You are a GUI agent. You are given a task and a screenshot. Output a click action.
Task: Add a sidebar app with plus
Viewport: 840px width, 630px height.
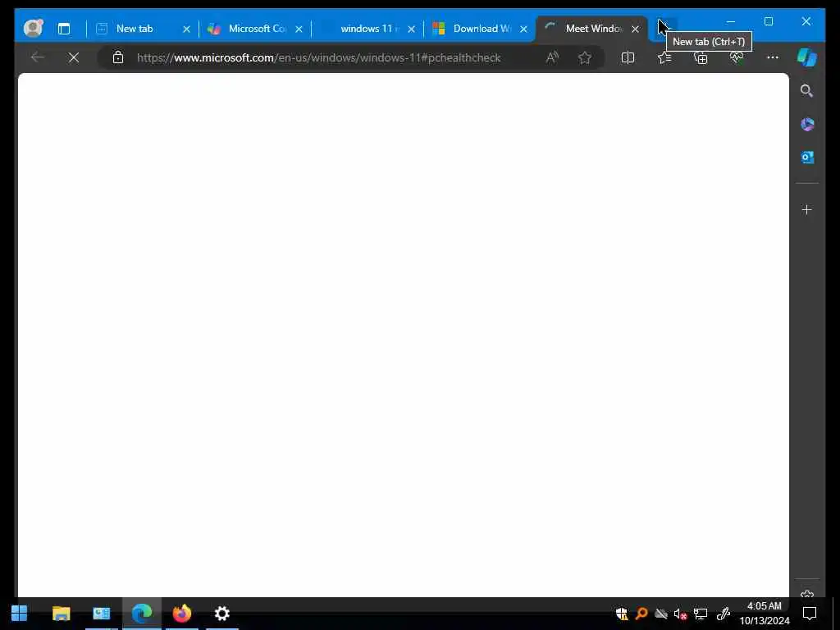point(807,209)
